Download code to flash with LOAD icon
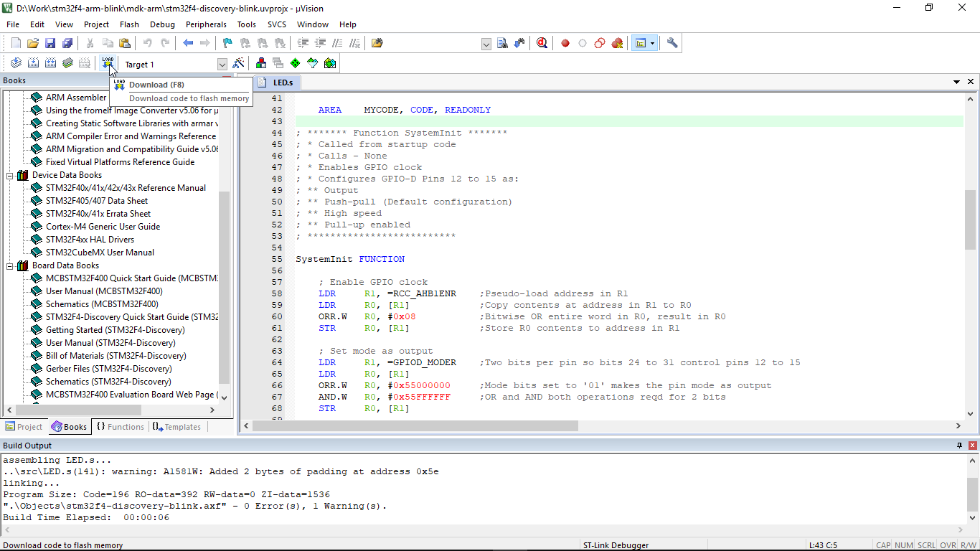 pos(108,63)
